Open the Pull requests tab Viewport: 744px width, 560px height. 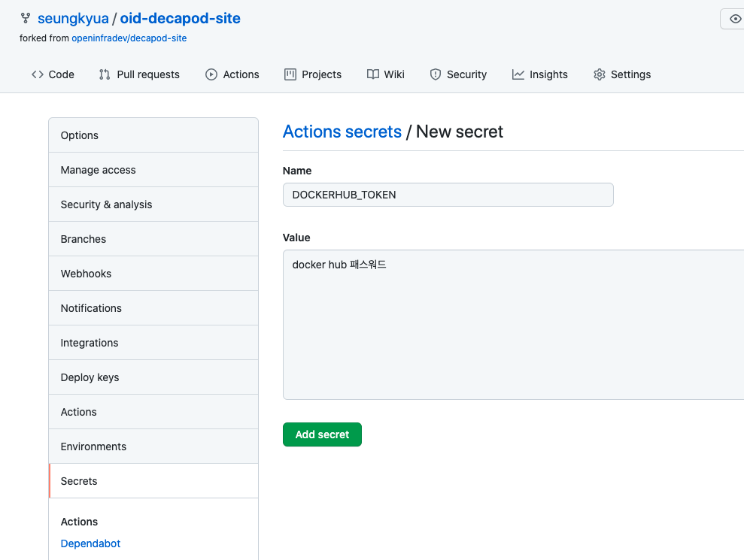coord(139,74)
